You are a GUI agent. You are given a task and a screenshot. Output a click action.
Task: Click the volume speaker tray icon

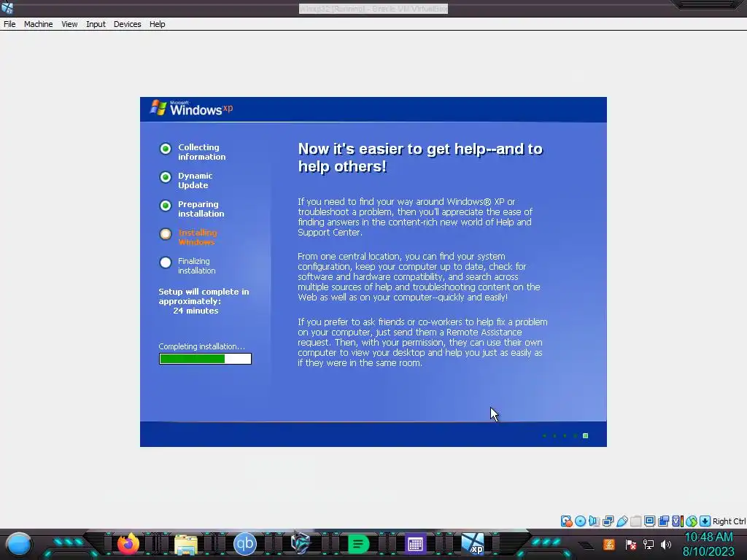pyautogui.click(x=666, y=544)
